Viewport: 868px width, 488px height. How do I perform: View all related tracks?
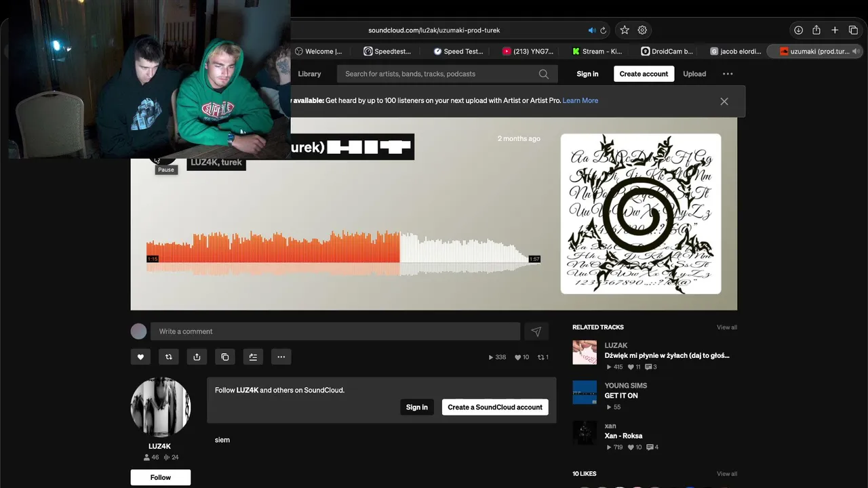click(x=727, y=327)
